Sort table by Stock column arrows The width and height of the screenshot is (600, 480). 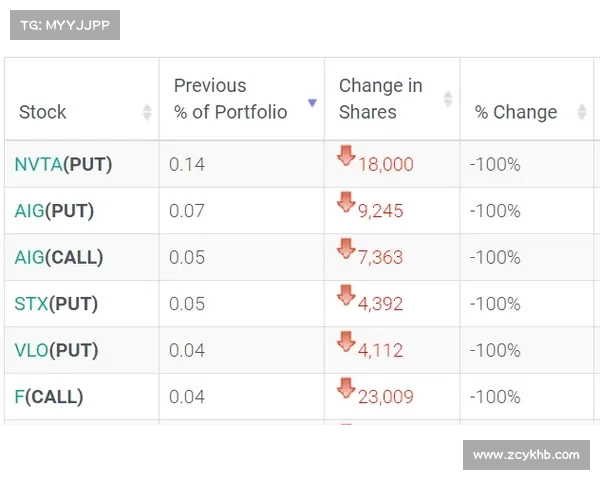click(x=147, y=112)
